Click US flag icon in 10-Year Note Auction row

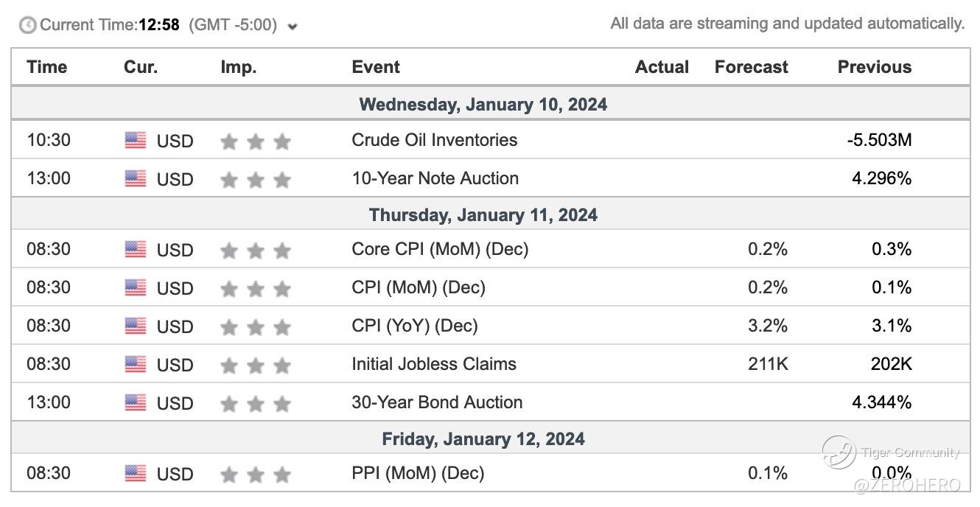tap(136, 178)
